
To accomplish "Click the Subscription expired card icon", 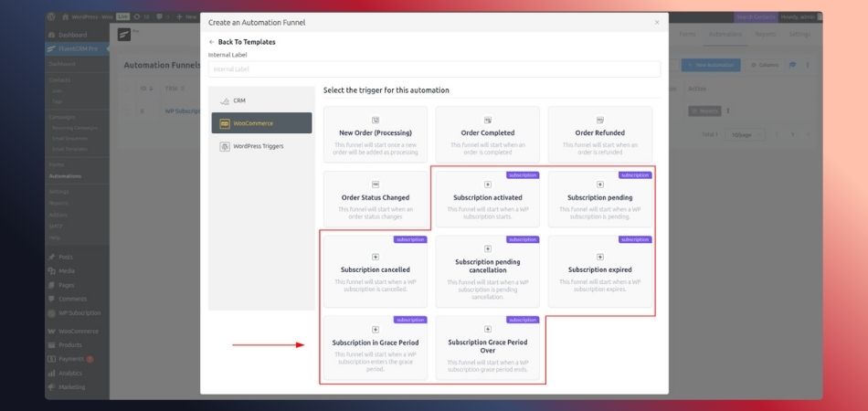I will point(600,257).
